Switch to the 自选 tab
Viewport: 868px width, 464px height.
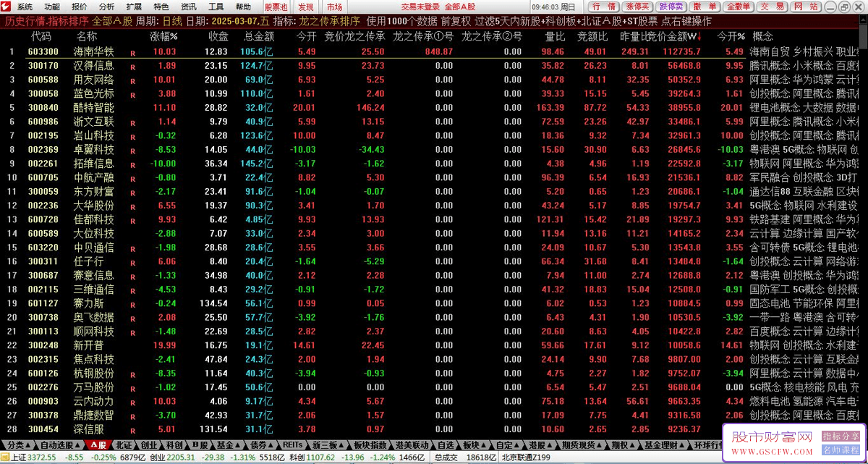pos(445,444)
